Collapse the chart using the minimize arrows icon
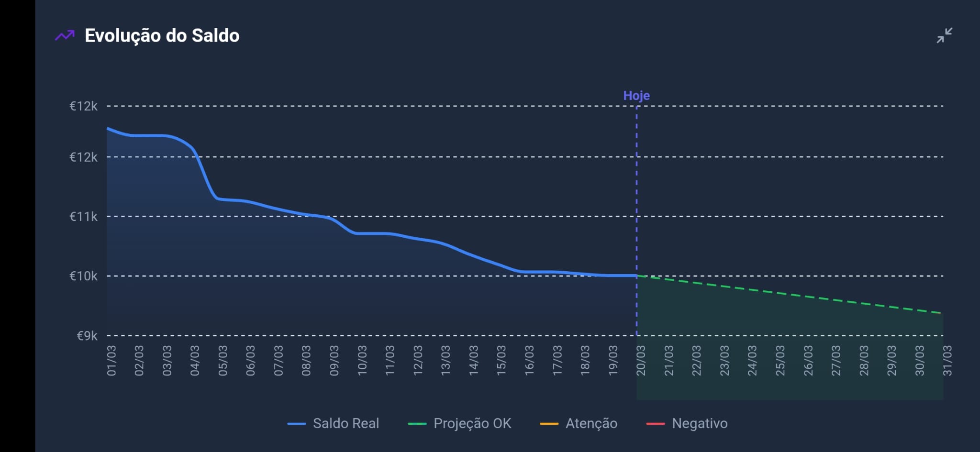The image size is (980, 452). [x=944, y=35]
